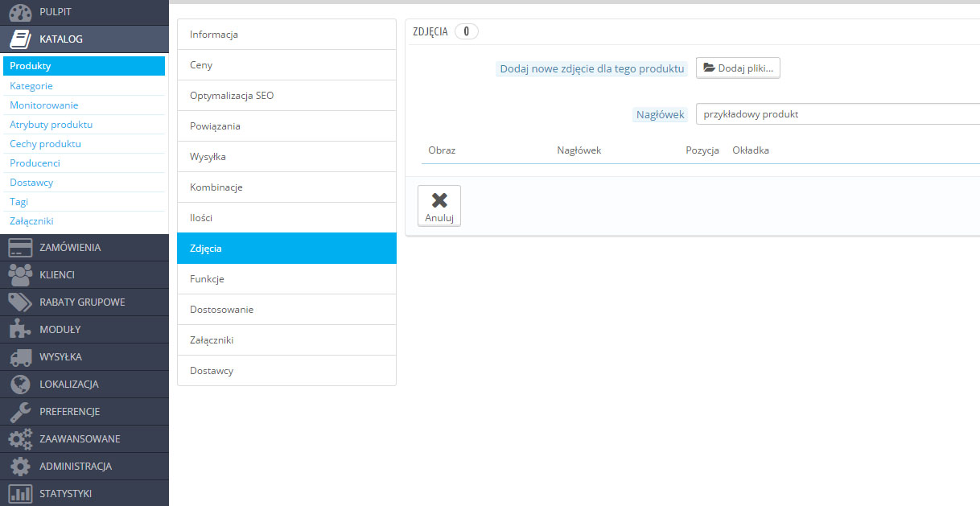
Task: Click the Moduły puzzle piece icon
Action: point(20,330)
